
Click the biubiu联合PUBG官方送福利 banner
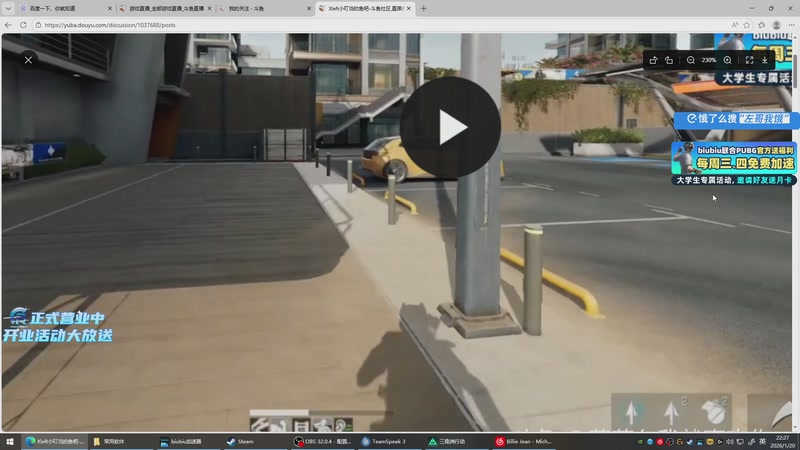(x=734, y=163)
